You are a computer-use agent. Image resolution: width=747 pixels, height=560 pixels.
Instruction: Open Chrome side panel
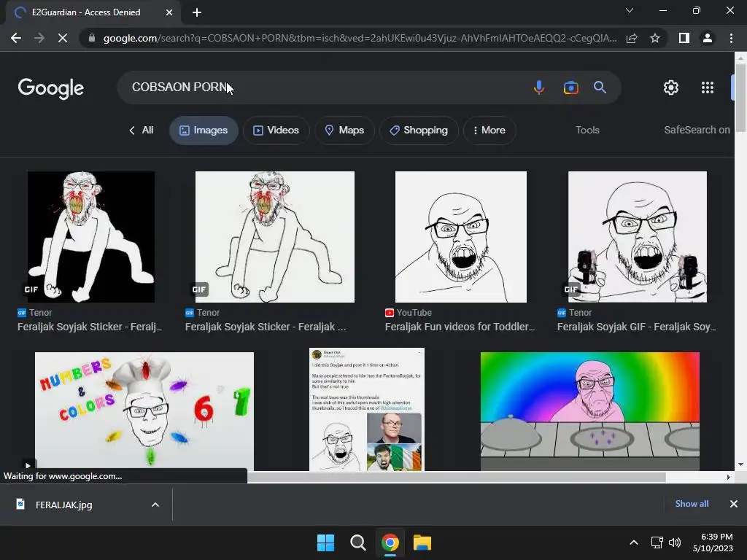pos(684,38)
